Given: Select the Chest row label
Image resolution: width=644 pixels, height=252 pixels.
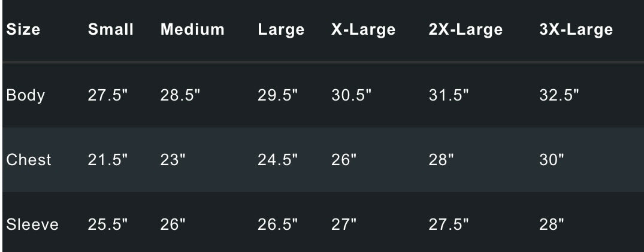Looking at the screenshot, I should click(x=29, y=160).
